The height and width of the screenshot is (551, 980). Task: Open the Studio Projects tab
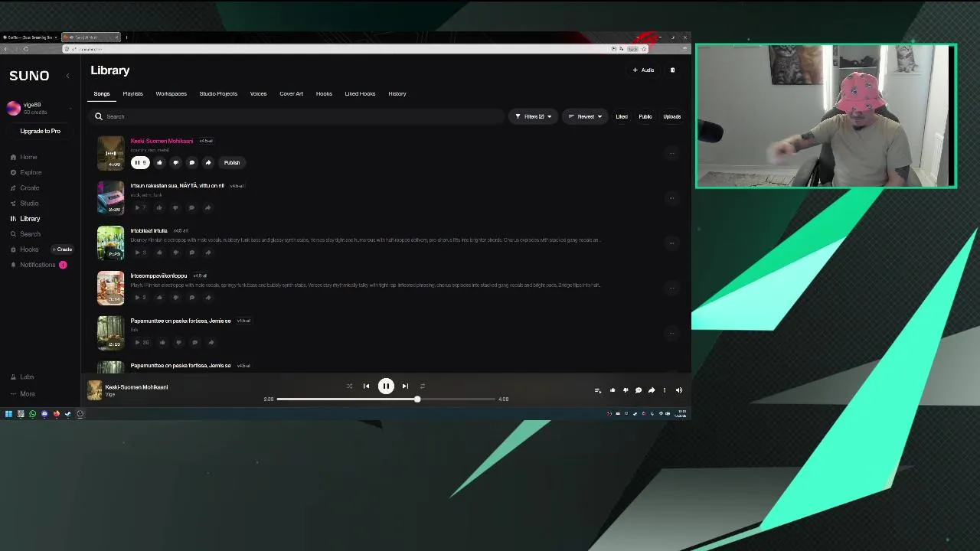[x=218, y=93]
